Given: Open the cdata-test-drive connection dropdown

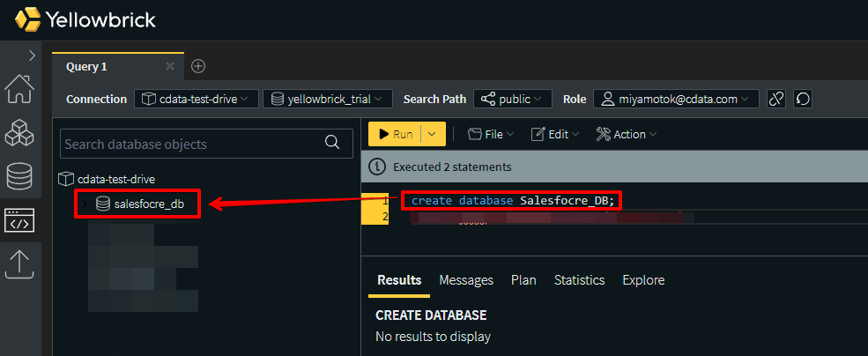Looking at the screenshot, I should (x=196, y=99).
